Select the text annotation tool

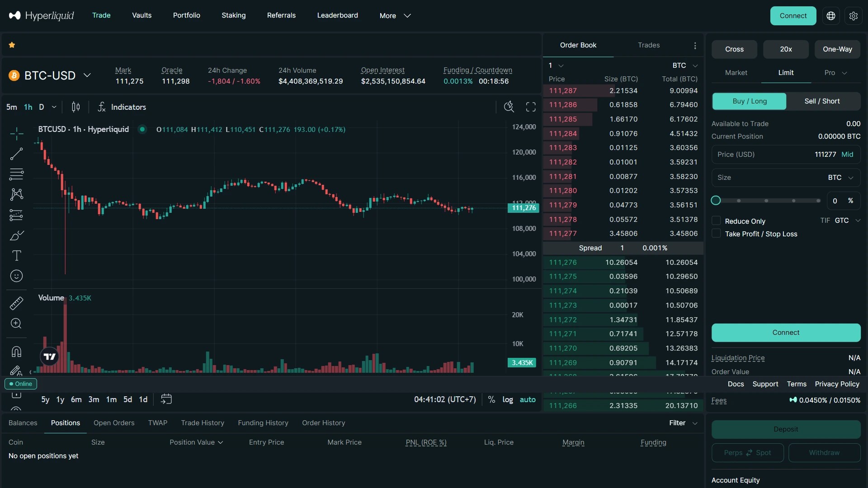(16, 255)
